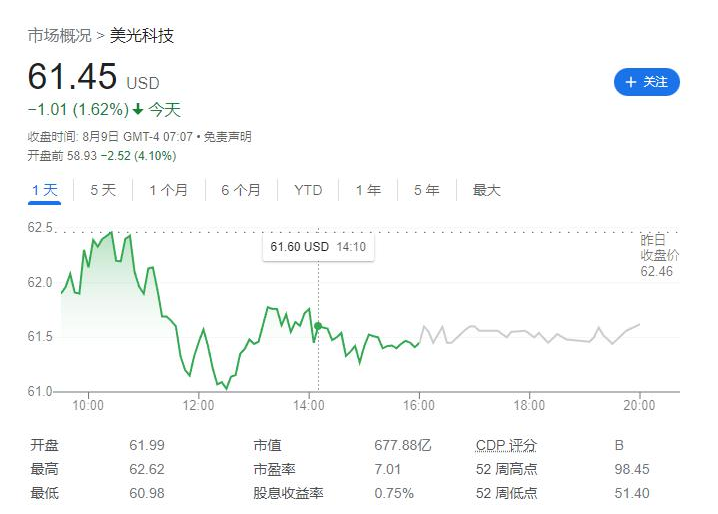Switch to the 5 天 tab

pyautogui.click(x=103, y=190)
